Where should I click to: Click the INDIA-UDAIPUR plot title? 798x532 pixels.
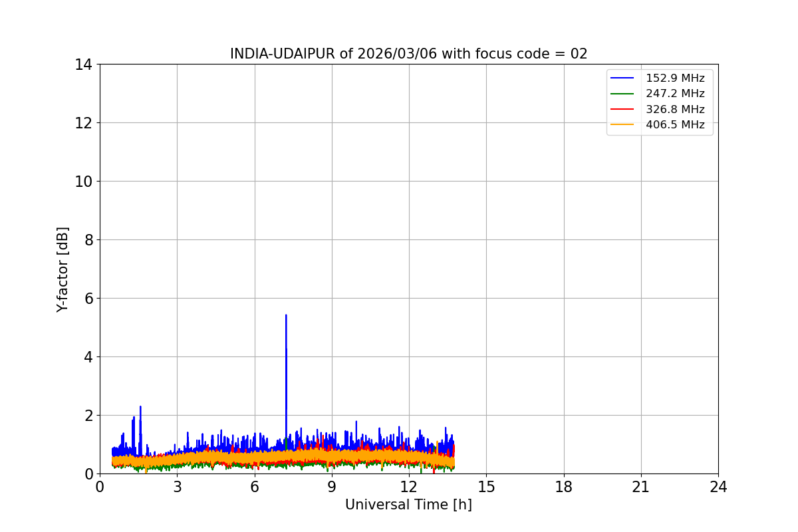click(x=408, y=54)
